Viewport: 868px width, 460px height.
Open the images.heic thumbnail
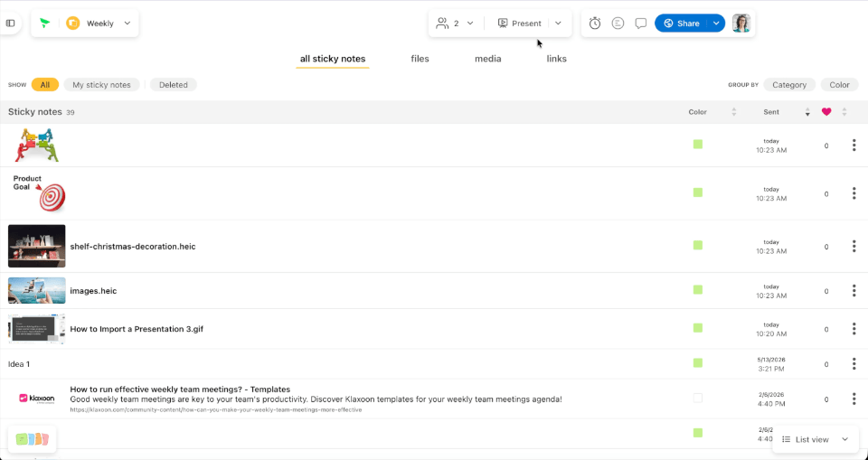point(36,291)
